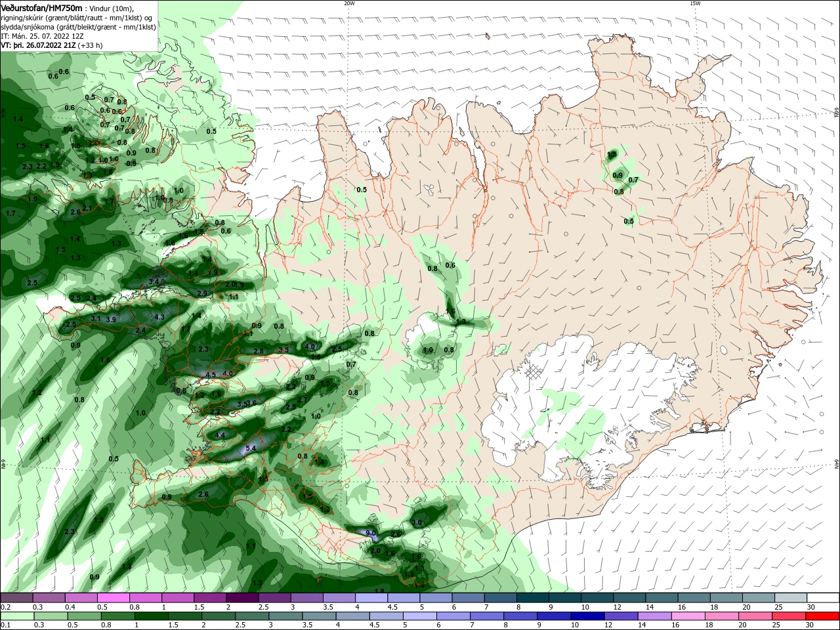Click the 18 label in the lower legend row
The width and height of the screenshot is (840, 630).
point(709,625)
